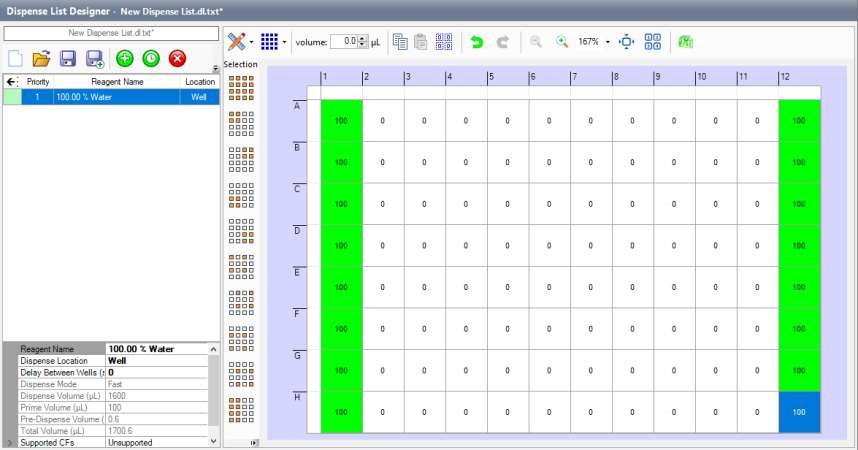The image size is (858, 450).
Task: Open the blue grid plate dropdown arrow
Action: 285,43
